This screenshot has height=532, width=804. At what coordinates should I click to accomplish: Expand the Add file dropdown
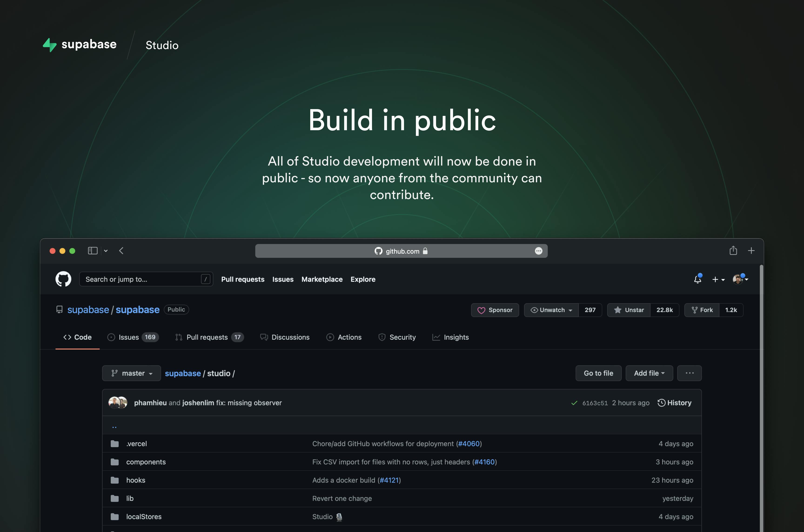(649, 373)
